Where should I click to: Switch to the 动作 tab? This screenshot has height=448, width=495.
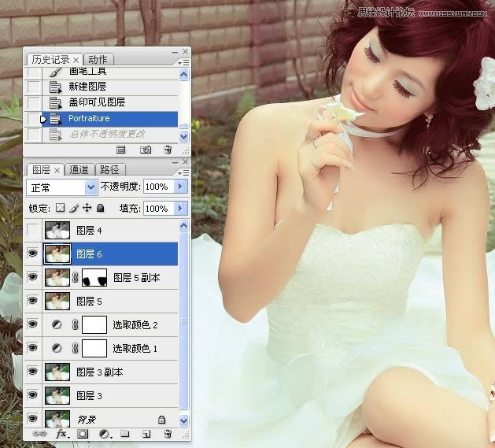coord(98,60)
